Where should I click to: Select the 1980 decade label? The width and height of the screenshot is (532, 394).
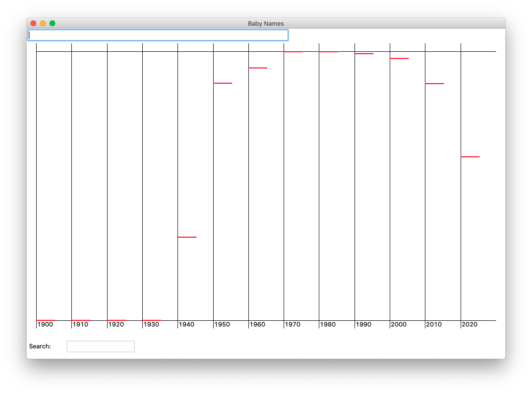328,325
